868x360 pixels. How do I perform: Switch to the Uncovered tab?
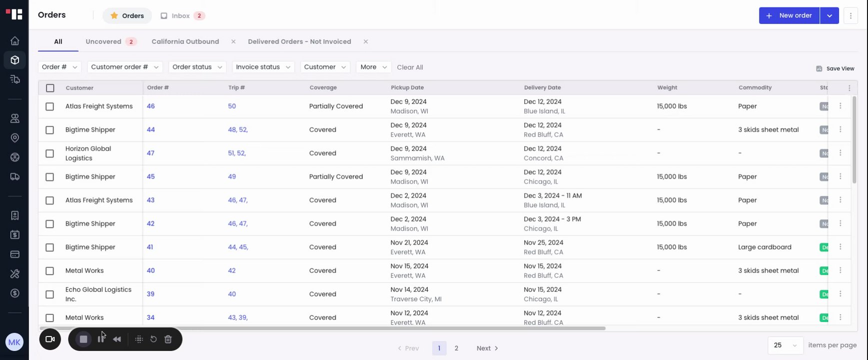click(103, 41)
